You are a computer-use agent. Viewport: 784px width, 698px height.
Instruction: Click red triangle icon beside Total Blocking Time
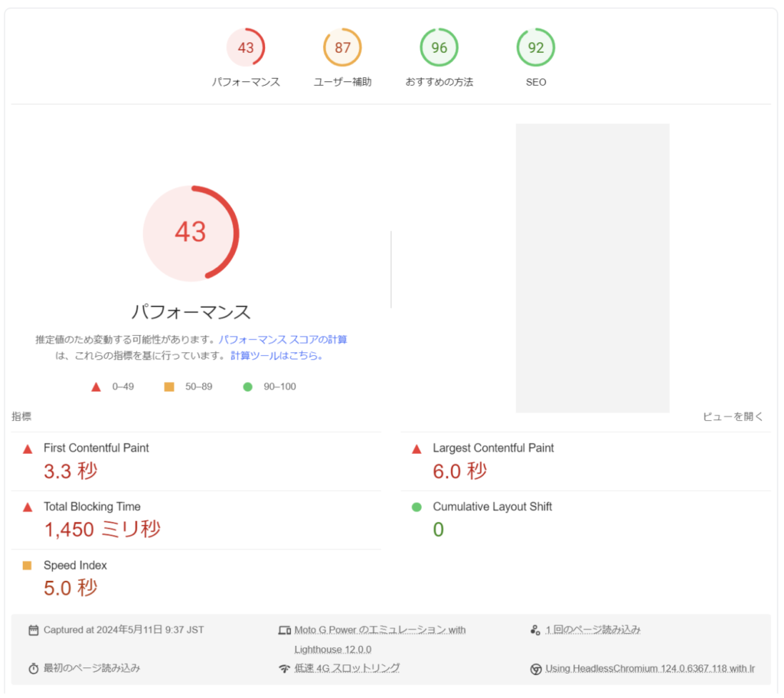pyautogui.click(x=28, y=507)
